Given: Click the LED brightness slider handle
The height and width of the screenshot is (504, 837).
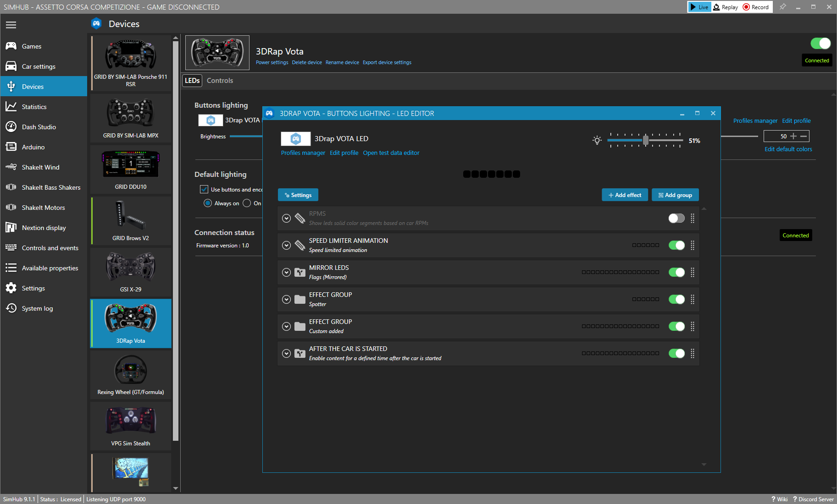Looking at the screenshot, I should (646, 140).
